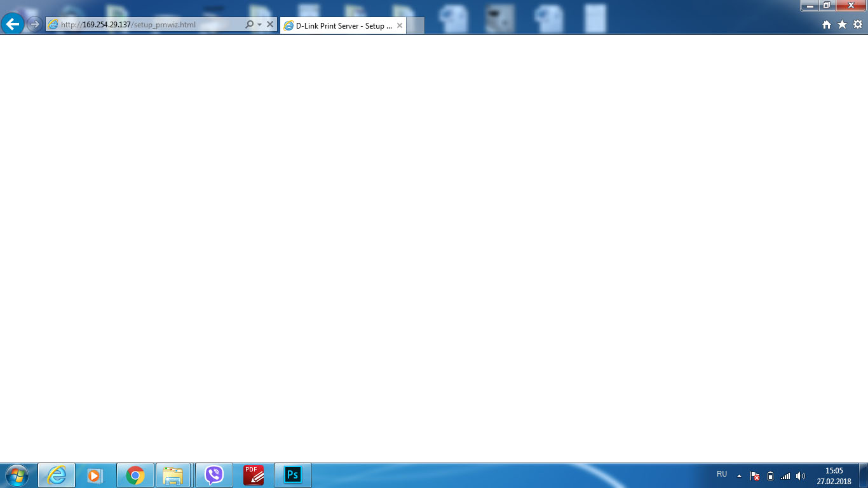
Task: Stop loading with the address bar X button
Action: point(270,24)
